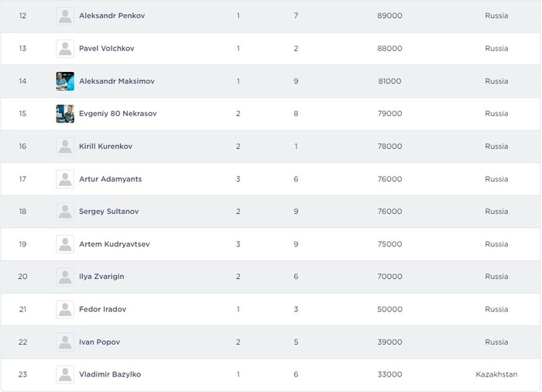Screen dimensions: 542x392
Task: Click Aleksandr Penkov's default avatar icon
Action: coord(65,16)
